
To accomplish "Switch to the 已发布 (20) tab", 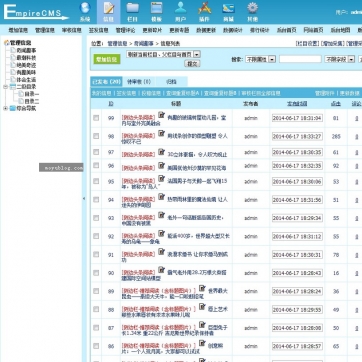I will [x=106, y=82].
